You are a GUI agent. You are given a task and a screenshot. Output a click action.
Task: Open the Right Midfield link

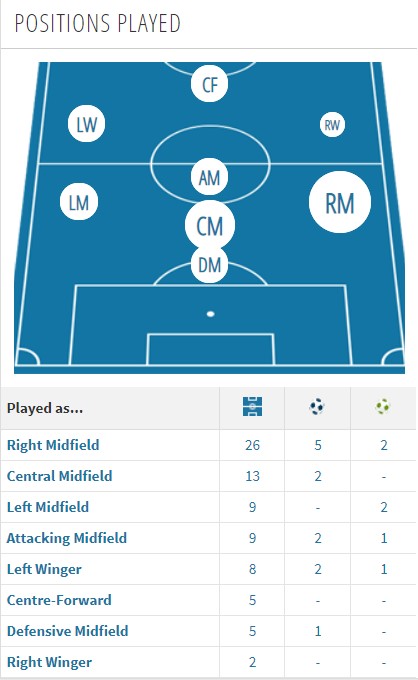tap(53, 445)
